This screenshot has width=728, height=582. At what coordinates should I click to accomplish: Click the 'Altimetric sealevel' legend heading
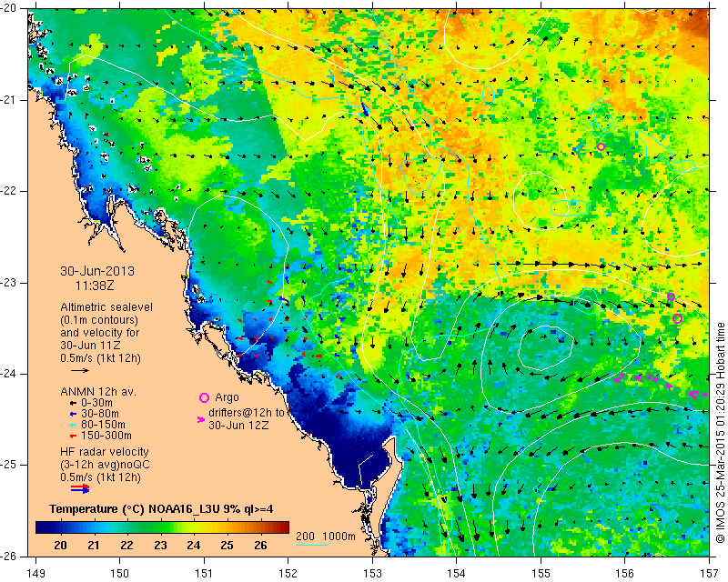click(106, 307)
